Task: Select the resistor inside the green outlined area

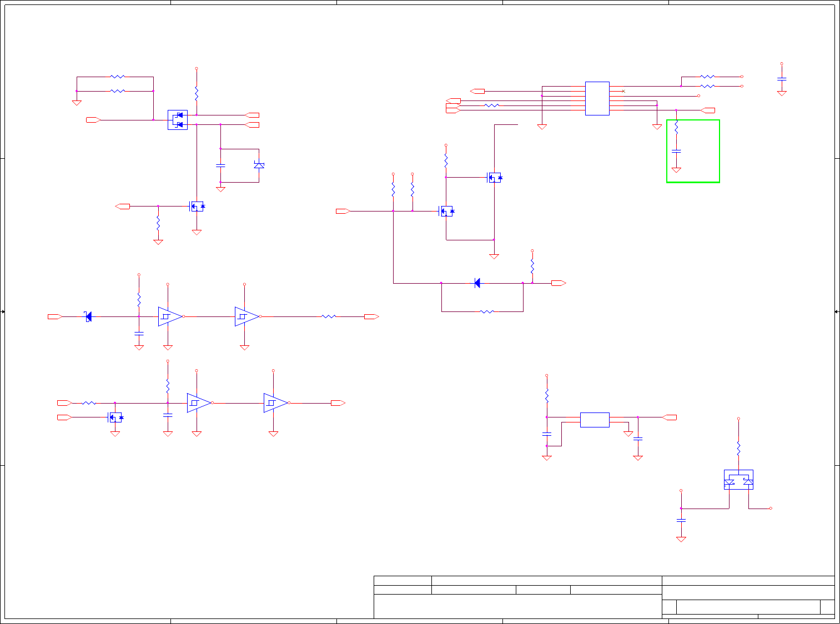Action: coord(676,128)
